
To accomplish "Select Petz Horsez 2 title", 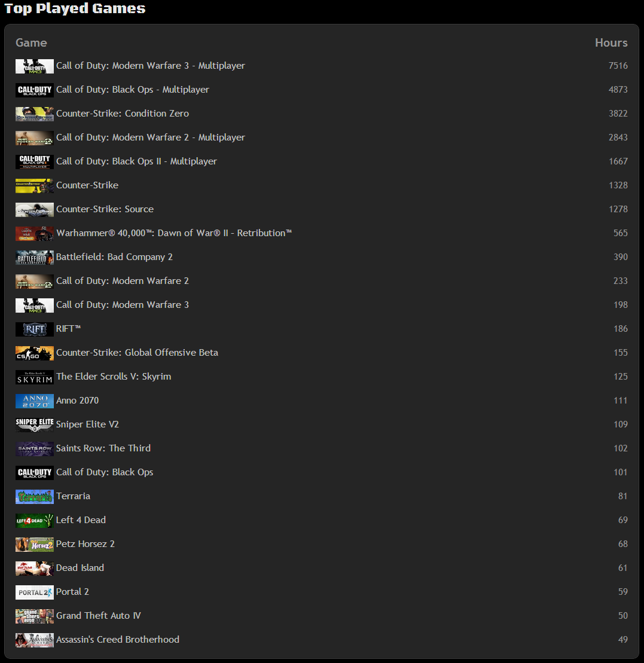I will (86, 544).
